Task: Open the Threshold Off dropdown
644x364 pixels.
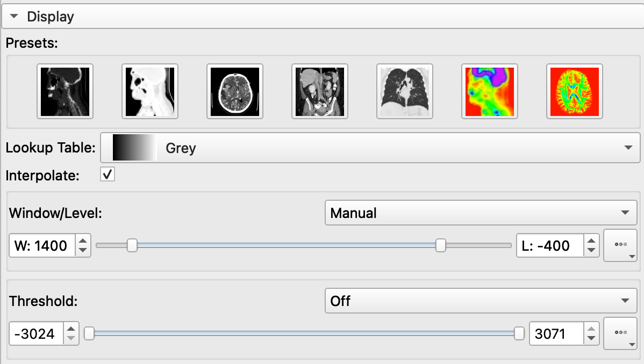Action: 481,301
